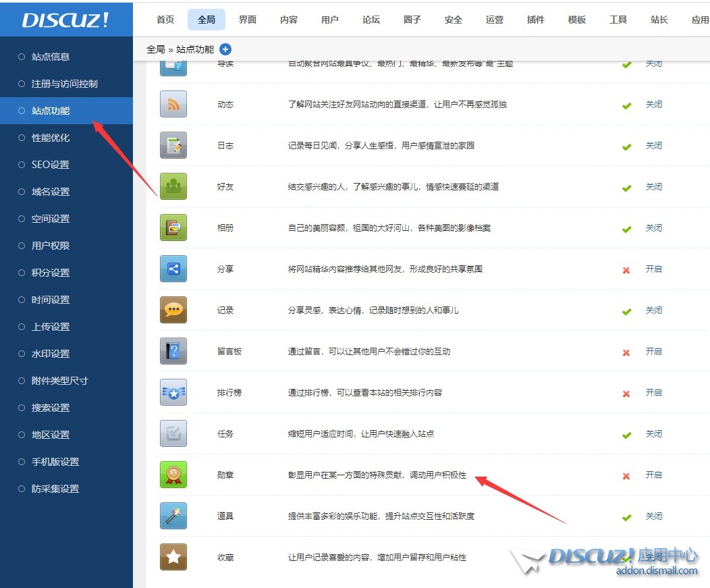Enable 排行榜 by clicking 开启
This screenshot has height=588, width=710.
653,393
